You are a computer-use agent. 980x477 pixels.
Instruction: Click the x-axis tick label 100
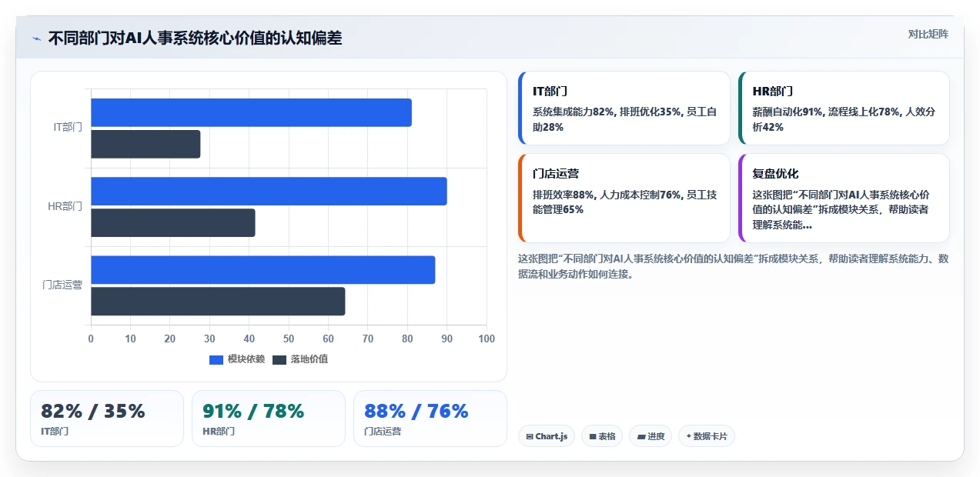click(x=487, y=339)
